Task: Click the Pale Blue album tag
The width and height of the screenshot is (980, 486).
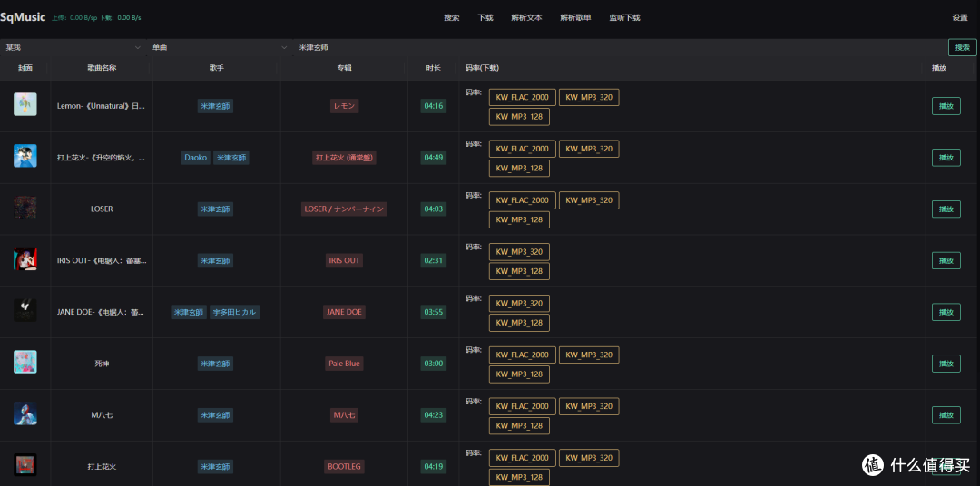Action: (x=345, y=364)
